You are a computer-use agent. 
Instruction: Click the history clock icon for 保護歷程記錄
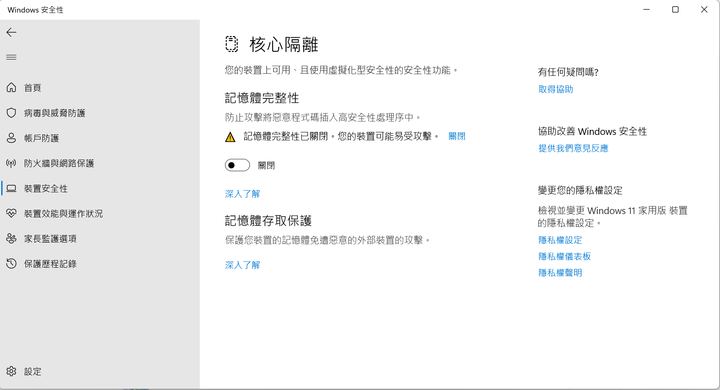11,264
